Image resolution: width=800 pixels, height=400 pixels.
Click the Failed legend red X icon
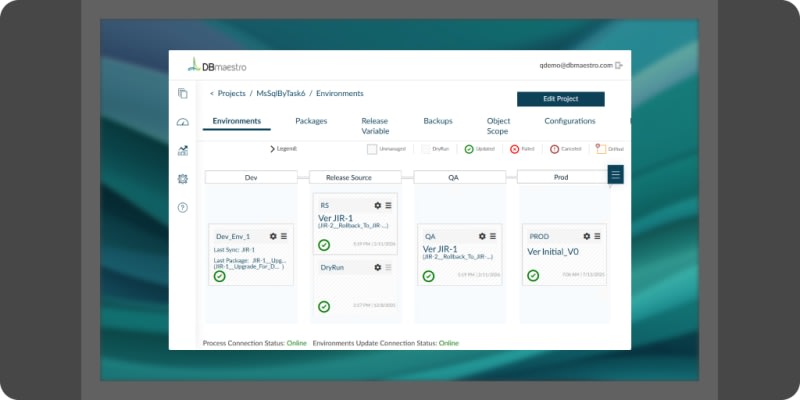[514, 149]
